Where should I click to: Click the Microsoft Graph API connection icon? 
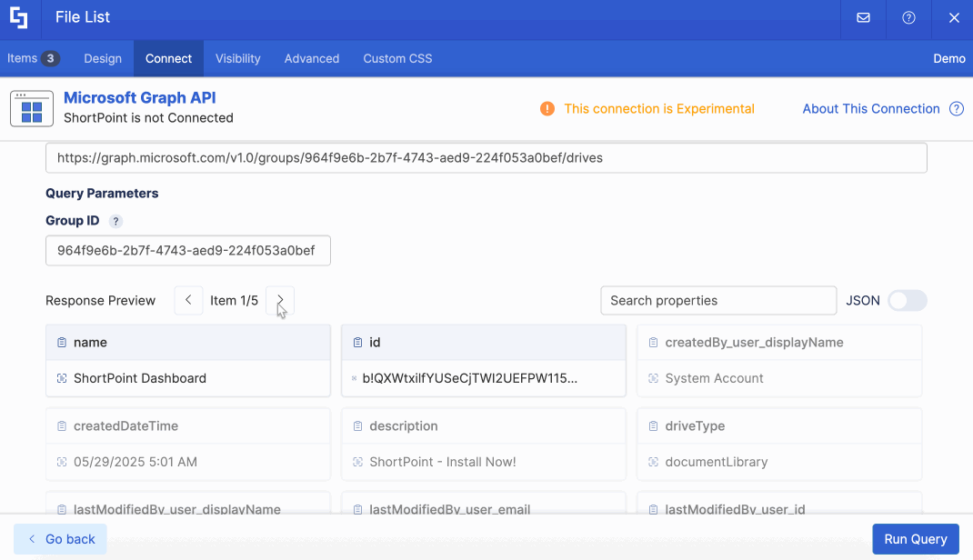32,108
